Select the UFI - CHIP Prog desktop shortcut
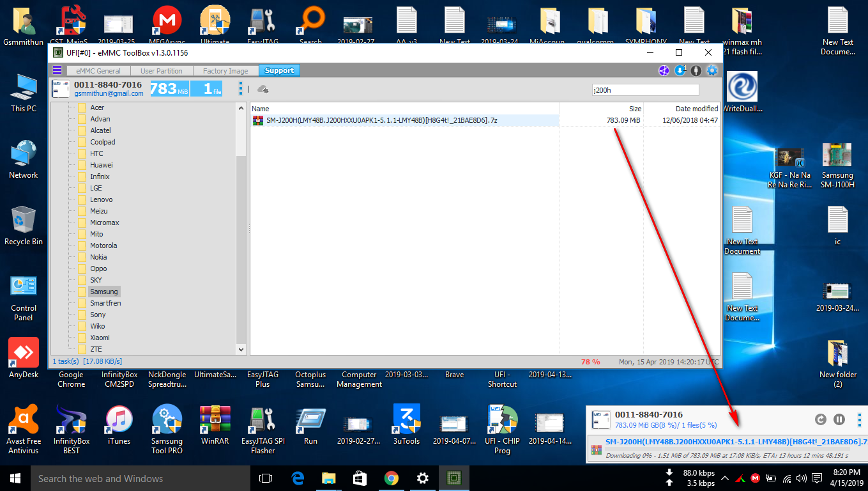The image size is (868, 491). coord(502,429)
